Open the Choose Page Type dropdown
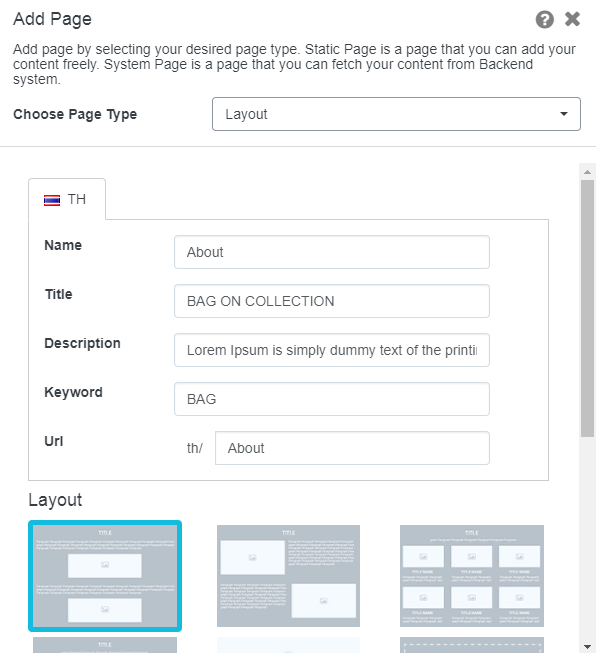The image size is (596, 653). 396,114
